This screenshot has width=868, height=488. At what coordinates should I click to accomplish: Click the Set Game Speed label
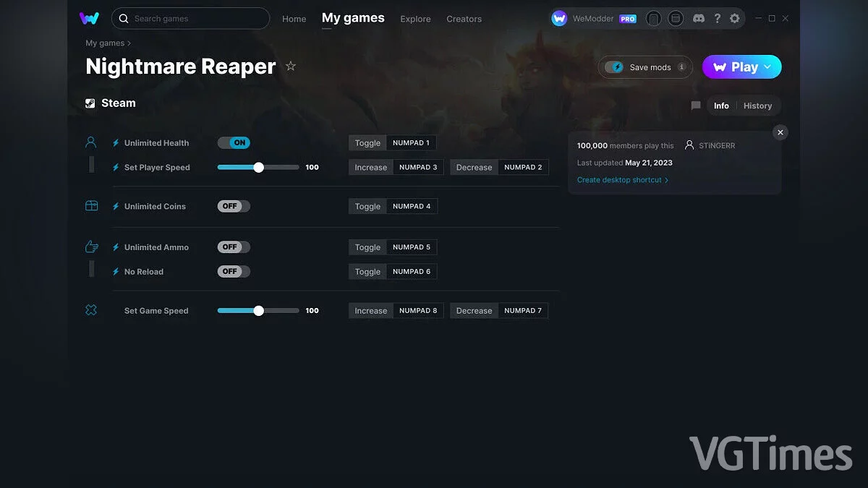click(156, 311)
